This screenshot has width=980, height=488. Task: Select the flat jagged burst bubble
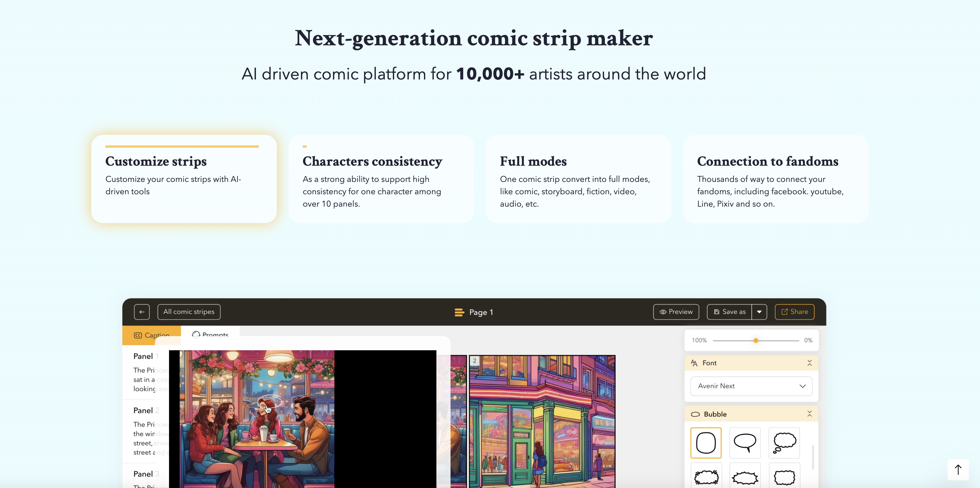745,477
